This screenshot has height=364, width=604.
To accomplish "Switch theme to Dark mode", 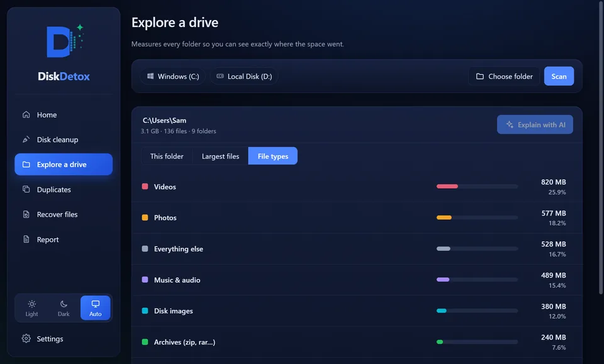I will click(x=64, y=308).
